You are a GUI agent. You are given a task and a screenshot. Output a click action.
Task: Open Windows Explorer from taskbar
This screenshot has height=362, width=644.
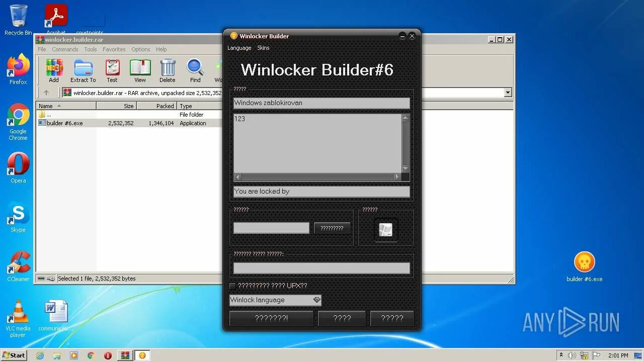57,355
